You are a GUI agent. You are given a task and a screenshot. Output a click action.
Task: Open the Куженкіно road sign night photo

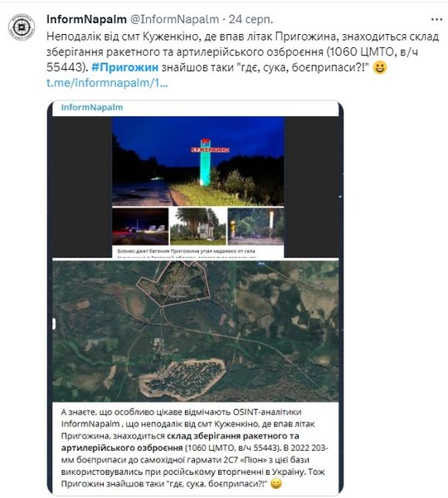click(198, 161)
